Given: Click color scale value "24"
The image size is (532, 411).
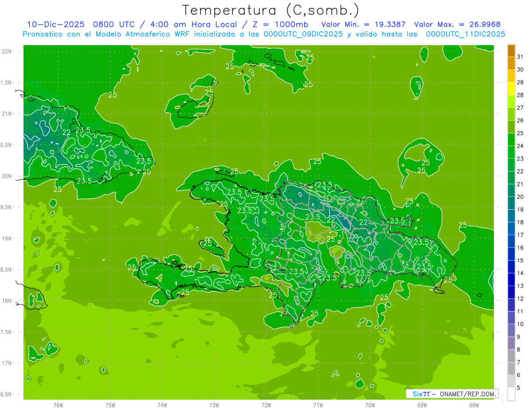Looking at the screenshot, I should click(x=520, y=146).
